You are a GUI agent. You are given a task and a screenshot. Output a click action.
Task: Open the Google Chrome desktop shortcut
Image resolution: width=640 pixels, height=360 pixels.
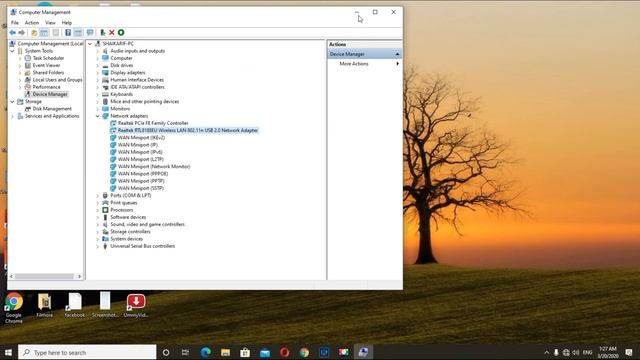(14, 308)
